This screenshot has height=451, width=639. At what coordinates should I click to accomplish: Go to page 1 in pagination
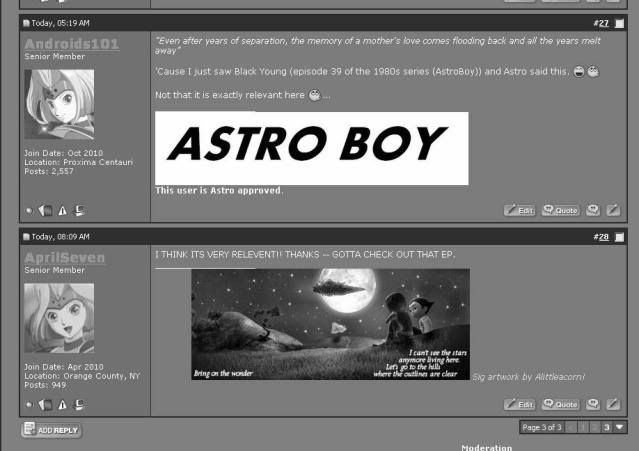tap(583, 427)
